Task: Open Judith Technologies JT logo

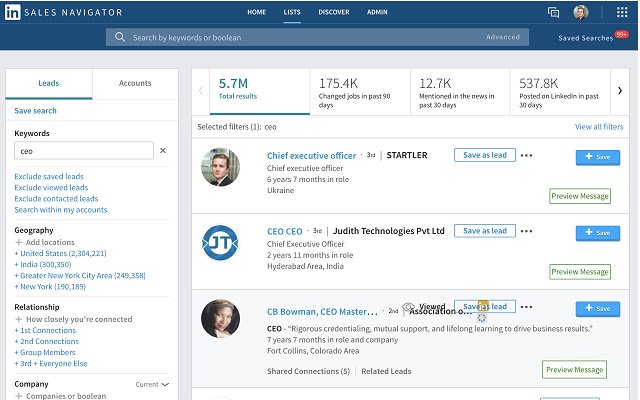Action: [x=220, y=243]
